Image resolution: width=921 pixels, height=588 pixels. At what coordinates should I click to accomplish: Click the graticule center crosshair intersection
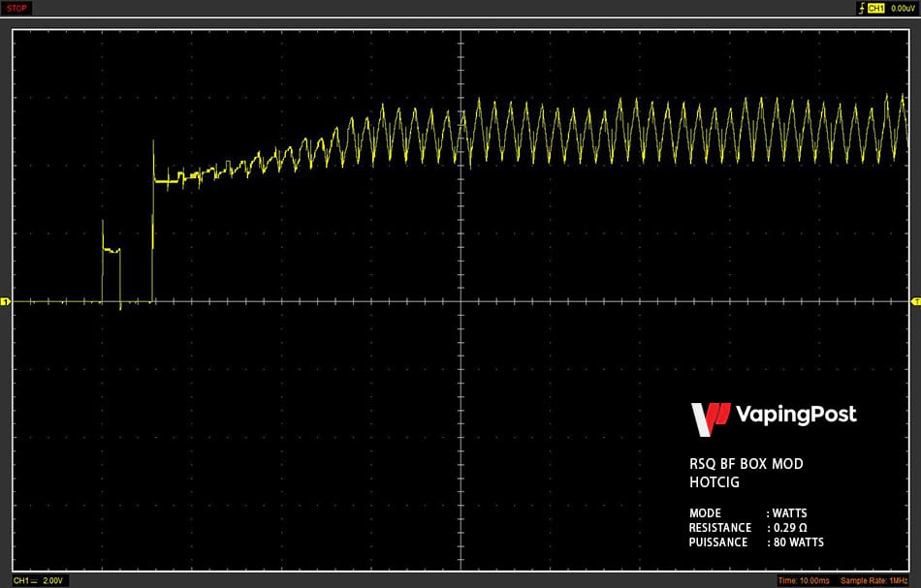click(x=461, y=301)
